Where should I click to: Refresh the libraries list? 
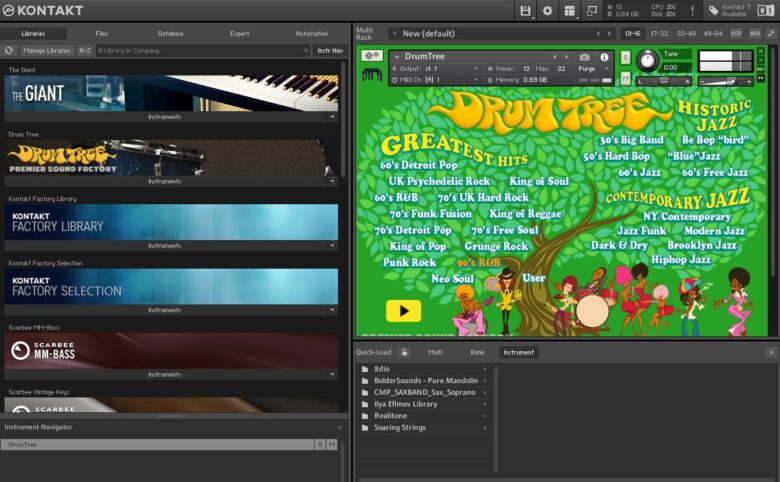coord(9,50)
